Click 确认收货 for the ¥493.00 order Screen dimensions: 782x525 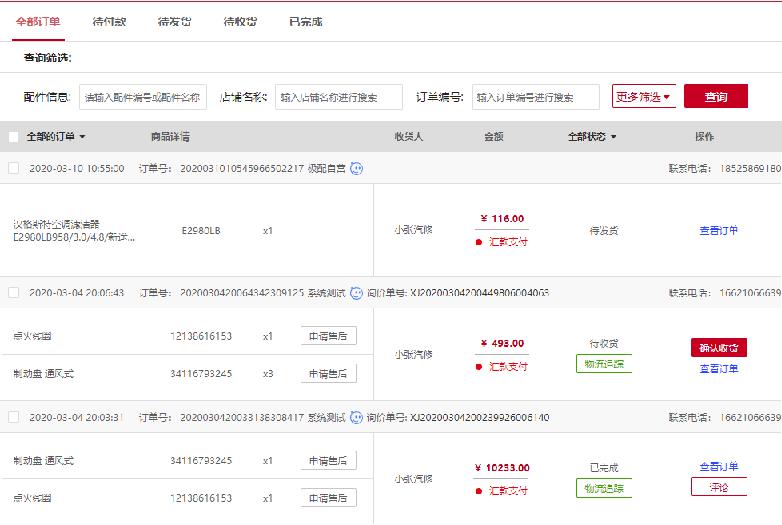719,348
